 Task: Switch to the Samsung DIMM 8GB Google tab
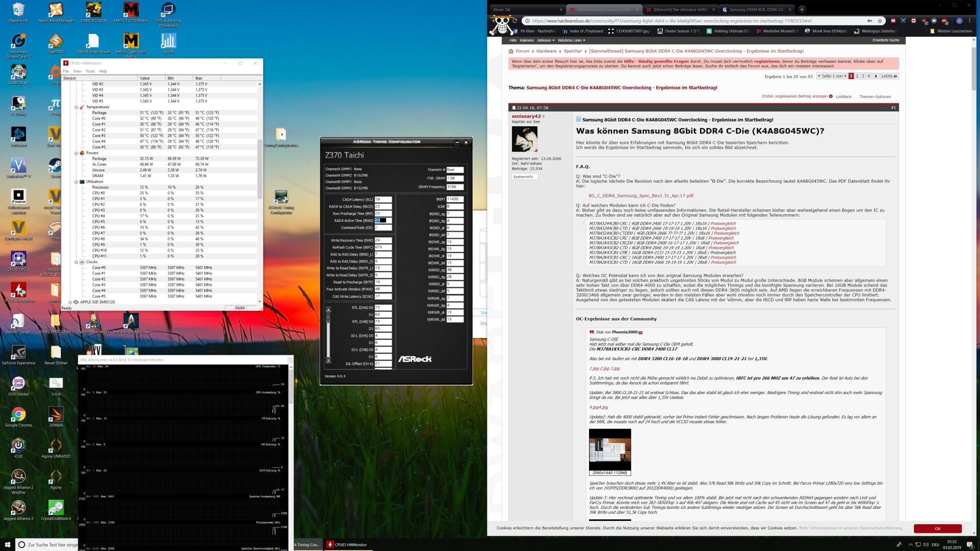click(757, 9)
